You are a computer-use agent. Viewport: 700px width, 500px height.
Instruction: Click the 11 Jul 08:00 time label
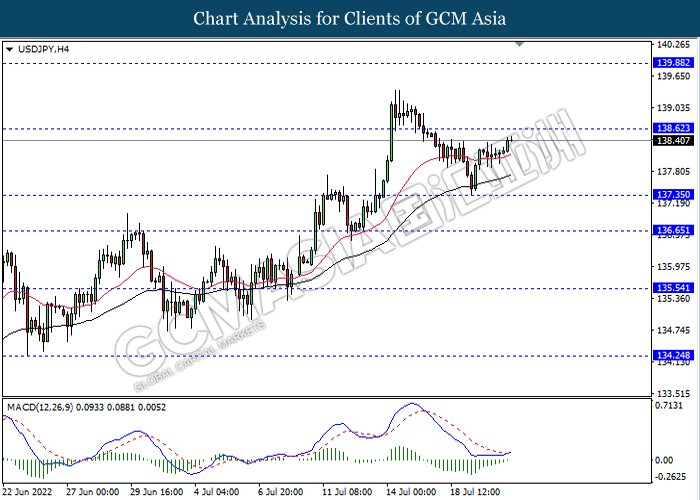click(x=347, y=492)
